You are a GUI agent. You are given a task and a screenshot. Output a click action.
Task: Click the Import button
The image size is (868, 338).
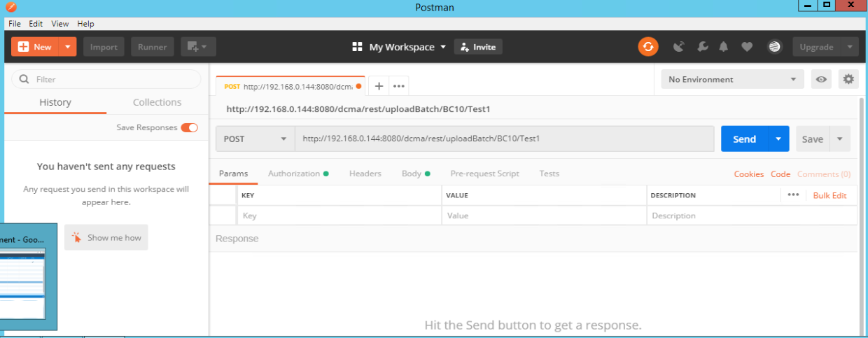click(x=104, y=47)
